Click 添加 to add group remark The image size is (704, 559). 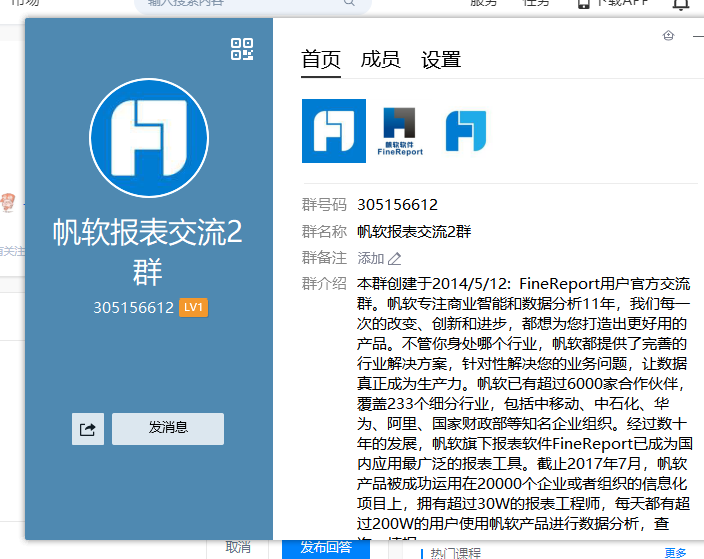370,258
